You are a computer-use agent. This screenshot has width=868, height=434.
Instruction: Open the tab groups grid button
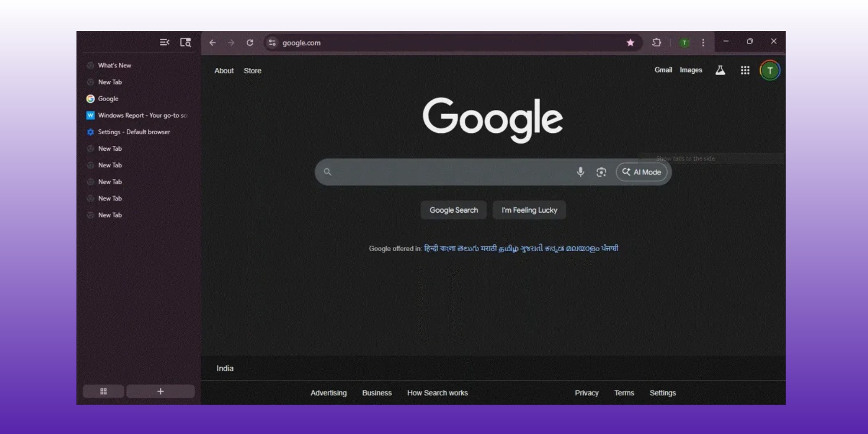coord(103,391)
